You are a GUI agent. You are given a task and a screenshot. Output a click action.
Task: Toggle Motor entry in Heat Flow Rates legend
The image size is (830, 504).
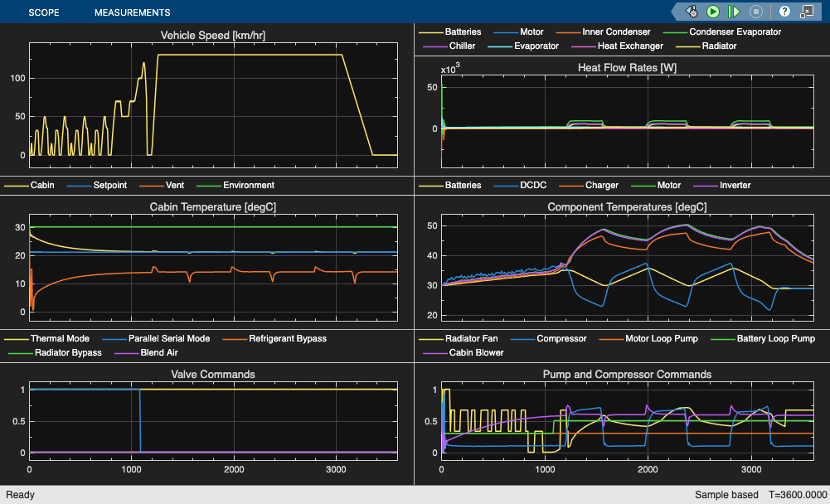(519, 31)
